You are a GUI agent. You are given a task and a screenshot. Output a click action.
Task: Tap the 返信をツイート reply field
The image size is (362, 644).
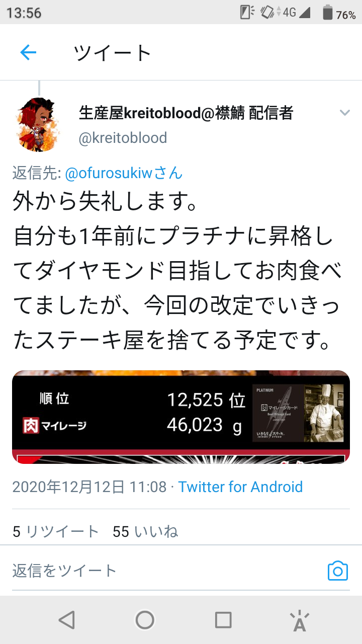(x=166, y=571)
